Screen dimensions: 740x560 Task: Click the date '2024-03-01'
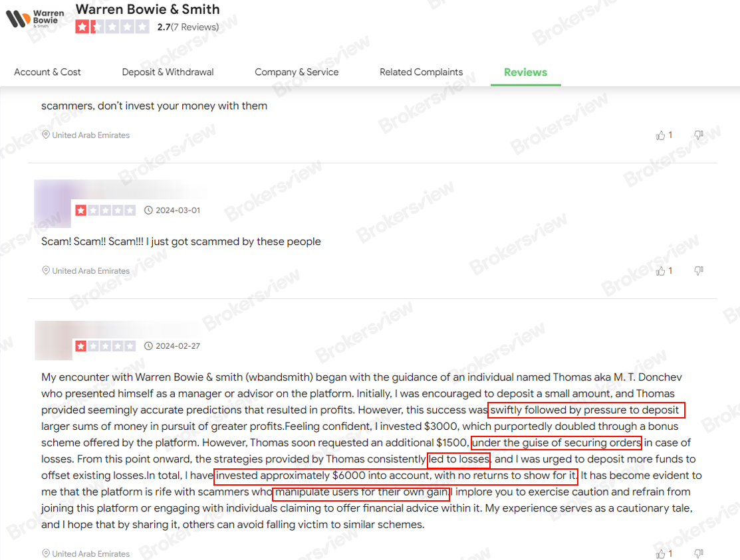coord(178,210)
